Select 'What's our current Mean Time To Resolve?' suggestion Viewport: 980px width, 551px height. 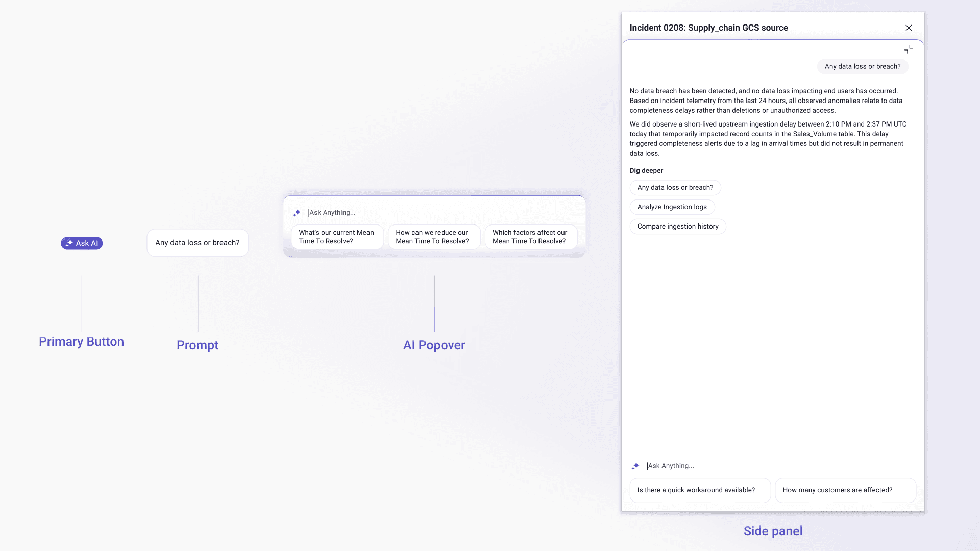coord(337,237)
